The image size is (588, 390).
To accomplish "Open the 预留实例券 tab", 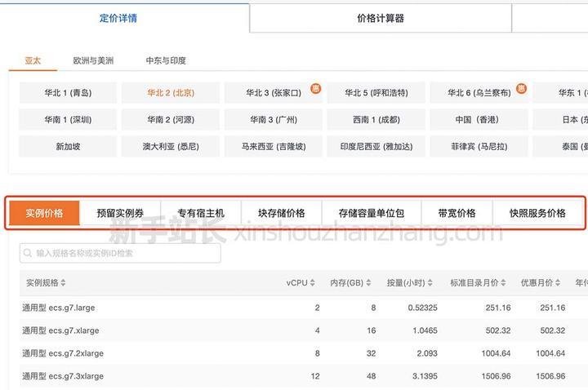I will tap(120, 213).
